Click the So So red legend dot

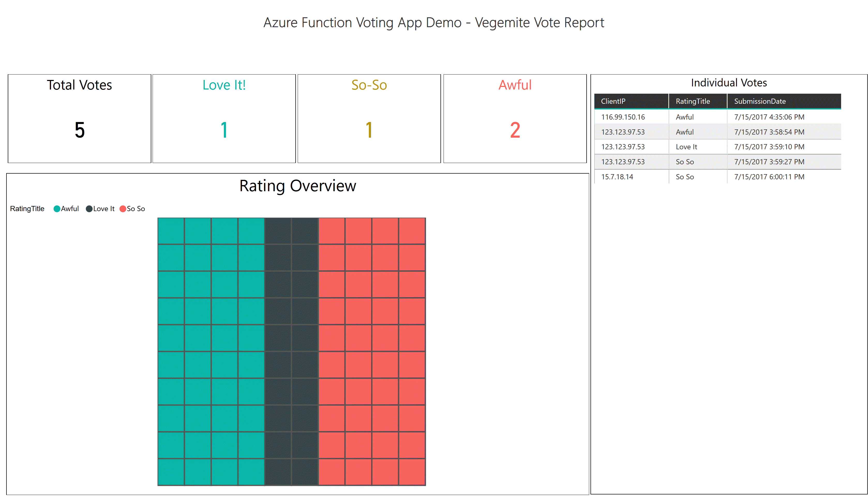tap(123, 209)
